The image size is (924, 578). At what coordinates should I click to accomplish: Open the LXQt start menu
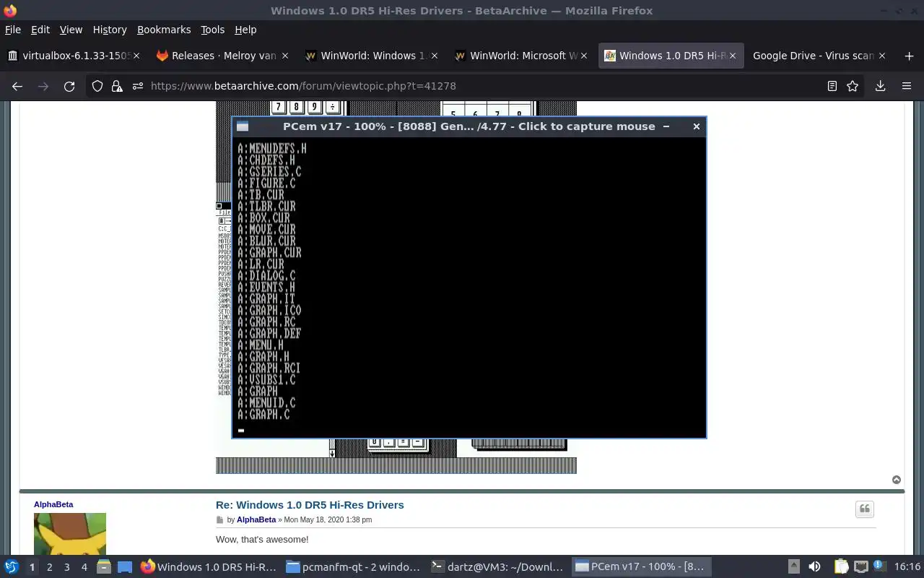tap(11, 567)
